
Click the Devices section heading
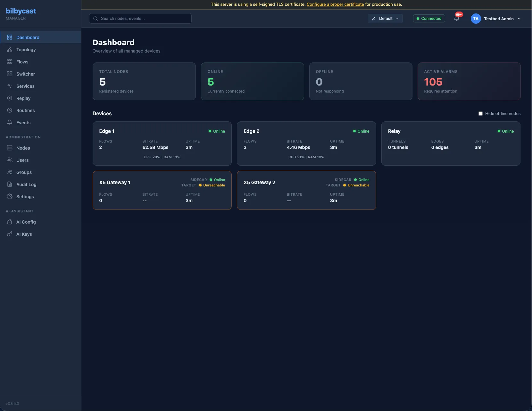click(x=102, y=113)
